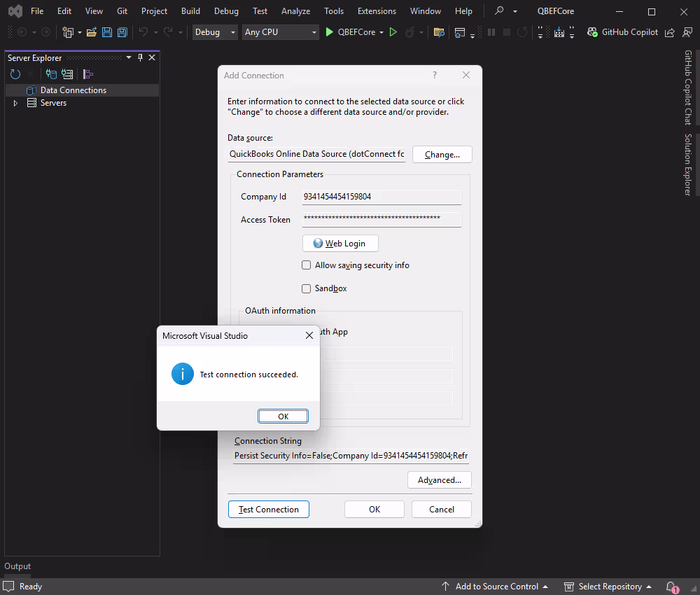
Task: Click the purple hierarchy icon in Server Explorer toolbar
Action: tap(88, 74)
